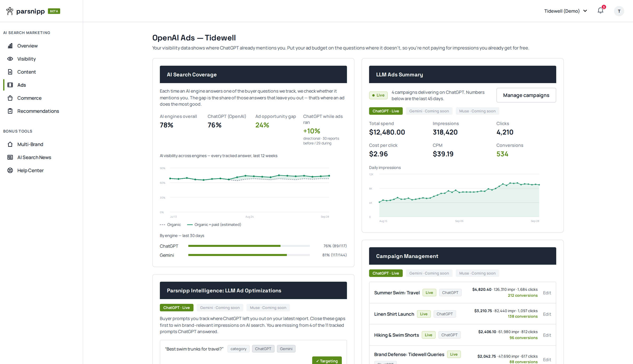Click the Organic + paid (estimated) legend entry
This screenshot has height=364, width=633.
[214, 225]
